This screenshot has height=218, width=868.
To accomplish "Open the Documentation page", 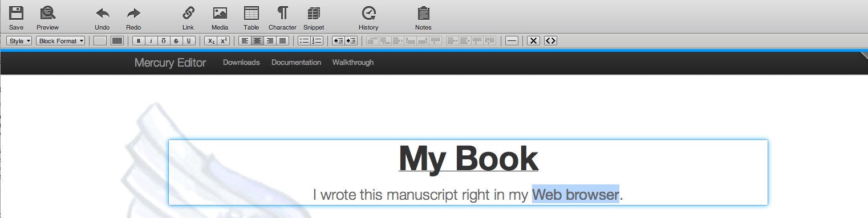I will pos(296,63).
